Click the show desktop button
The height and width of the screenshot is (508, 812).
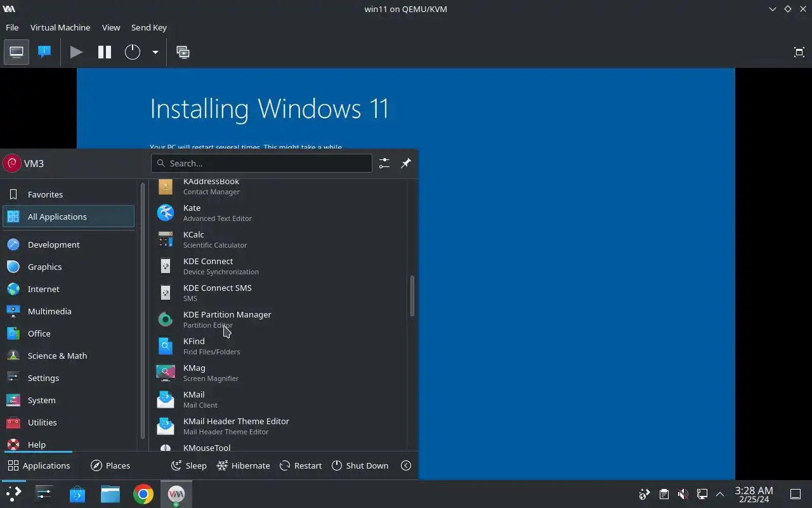(x=796, y=494)
